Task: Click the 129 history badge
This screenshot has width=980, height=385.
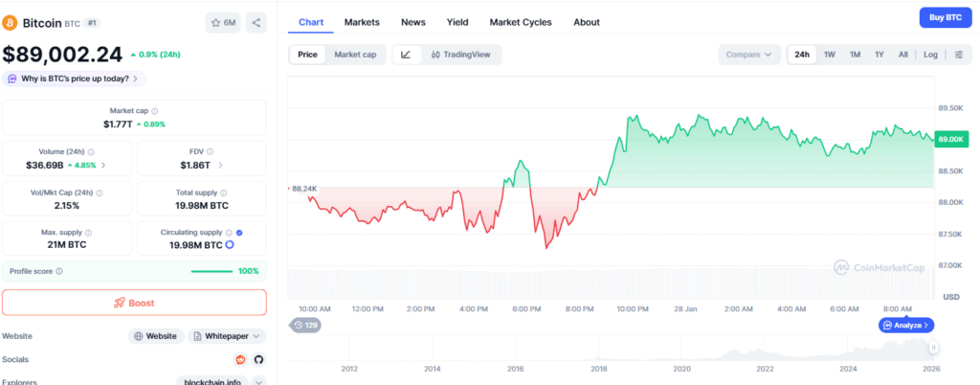Action: [304, 325]
